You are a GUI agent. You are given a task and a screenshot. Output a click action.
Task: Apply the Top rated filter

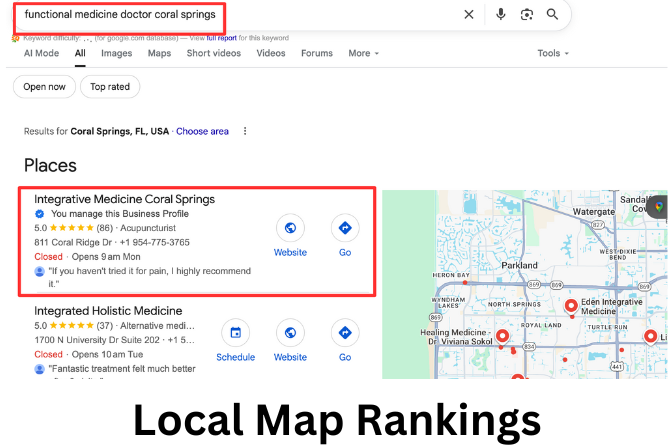point(110,87)
